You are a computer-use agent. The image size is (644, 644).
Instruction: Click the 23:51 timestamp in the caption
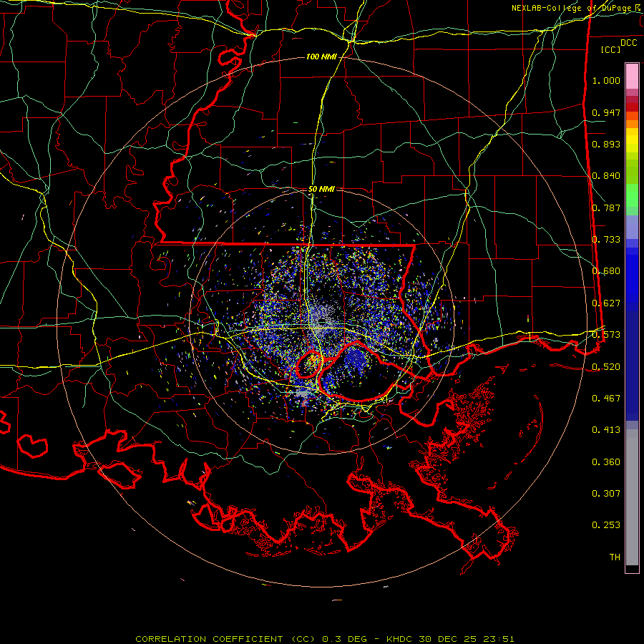pos(498,639)
